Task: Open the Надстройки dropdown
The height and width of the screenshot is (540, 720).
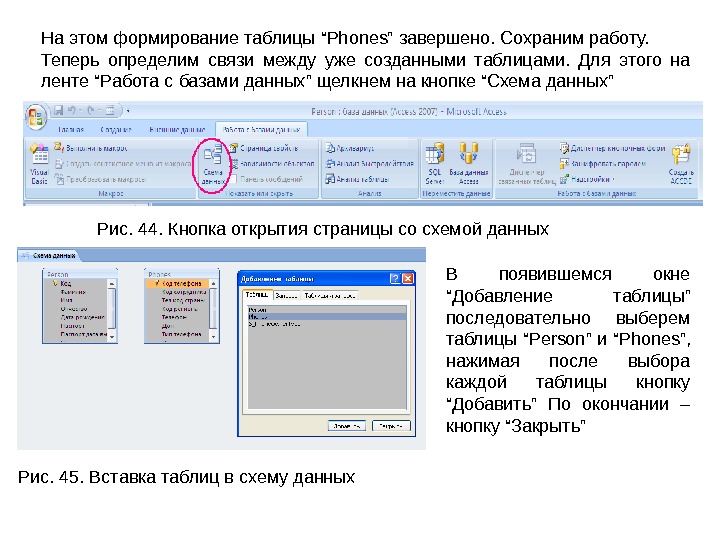Action: click(x=586, y=179)
